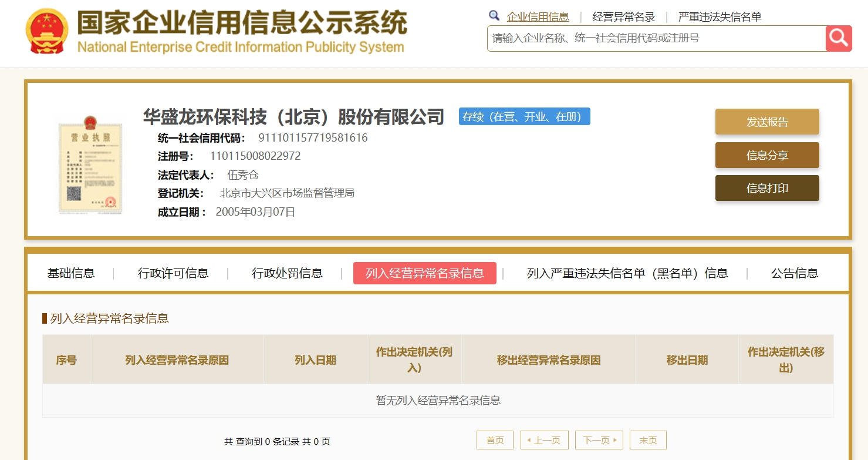Select the 企业信用信息 search category
868x460 pixels.
click(538, 17)
